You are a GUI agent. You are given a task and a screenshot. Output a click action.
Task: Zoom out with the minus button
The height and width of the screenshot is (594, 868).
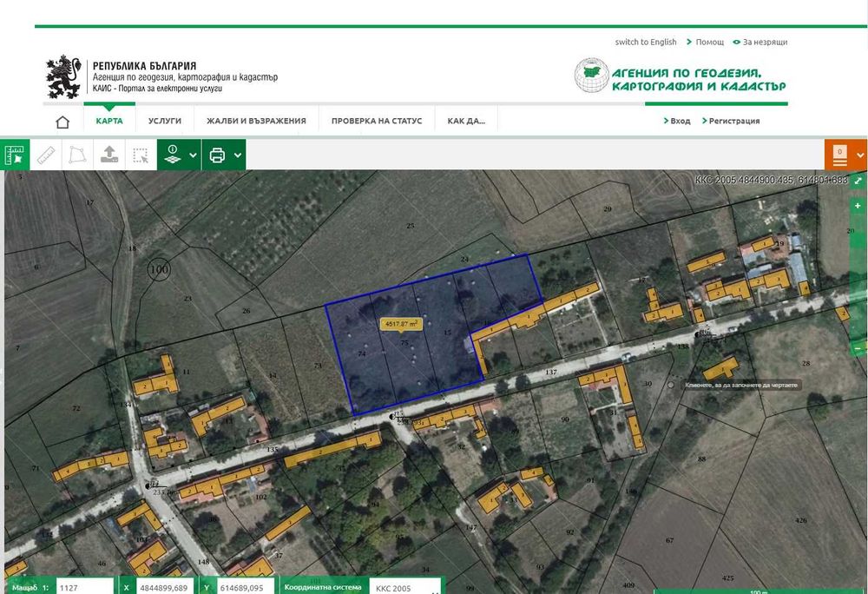(858, 349)
